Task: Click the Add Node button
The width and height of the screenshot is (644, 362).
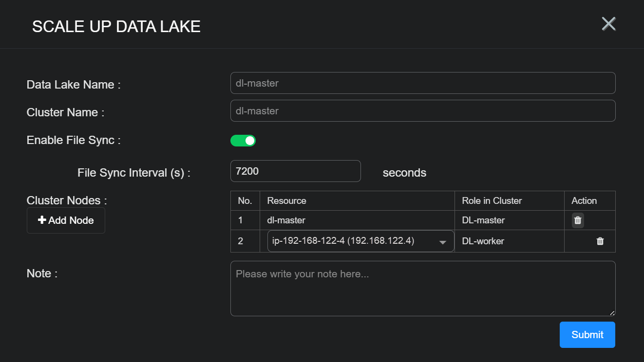Action: coord(66,220)
